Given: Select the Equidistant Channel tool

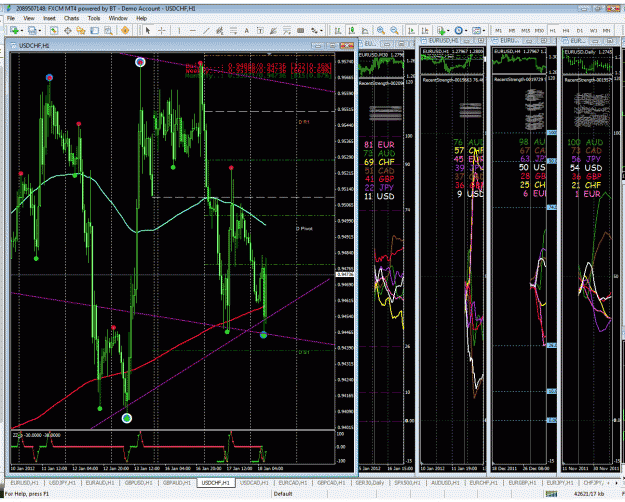Looking at the screenshot, I should pyautogui.click(x=220, y=30).
